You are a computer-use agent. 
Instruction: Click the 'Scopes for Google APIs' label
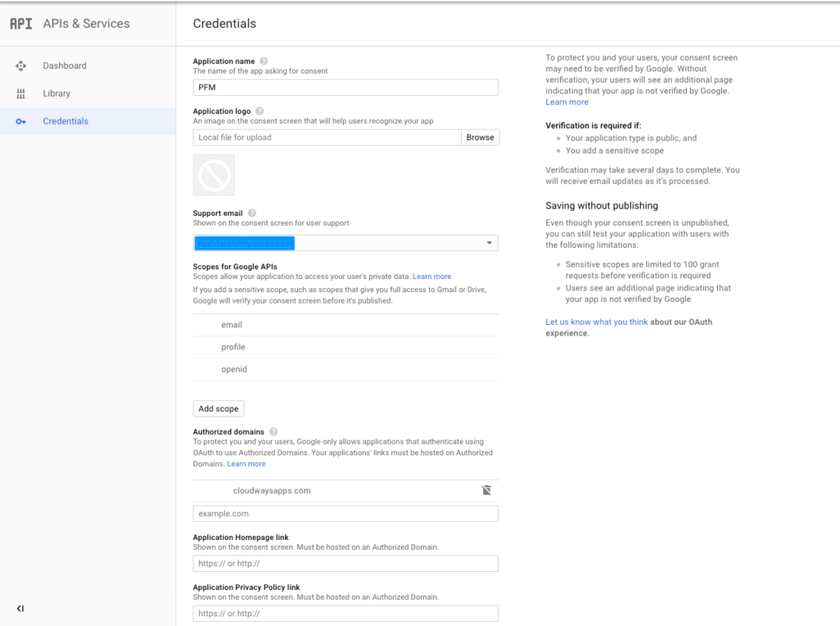(x=235, y=267)
